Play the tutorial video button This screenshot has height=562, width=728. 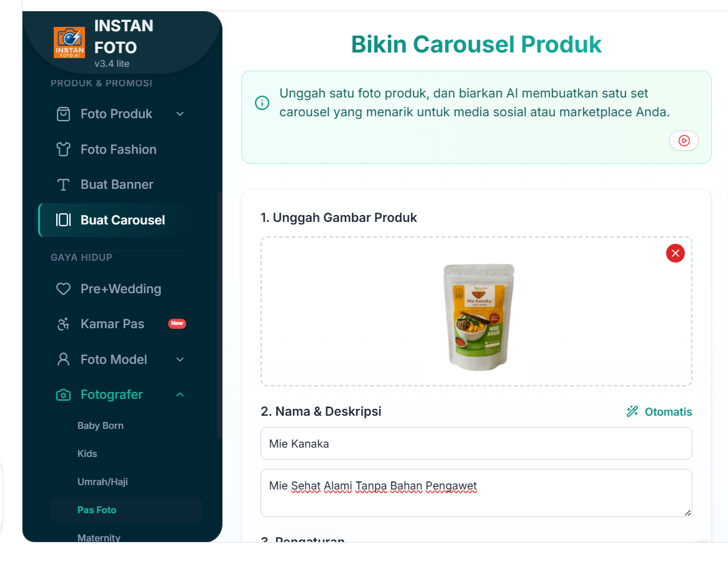[684, 141]
